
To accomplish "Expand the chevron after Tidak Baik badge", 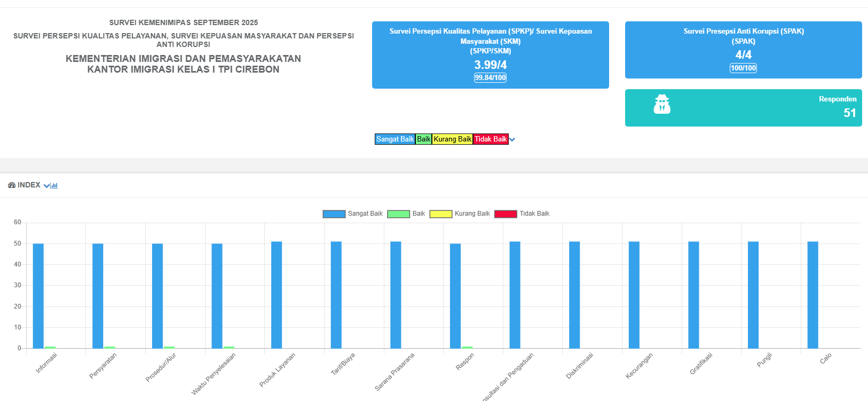I will tap(512, 140).
